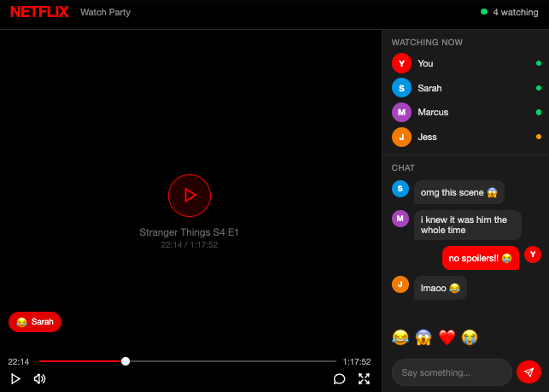The height and width of the screenshot is (392, 549).
Task: Click the elapsed time 22:14 next to seek bar
Action: (19, 361)
